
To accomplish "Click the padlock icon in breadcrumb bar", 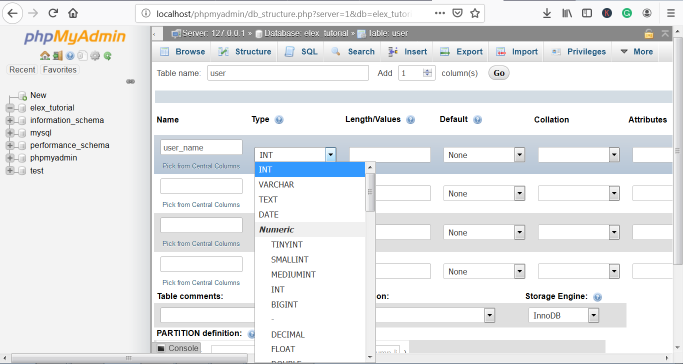I will tap(649, 34).
